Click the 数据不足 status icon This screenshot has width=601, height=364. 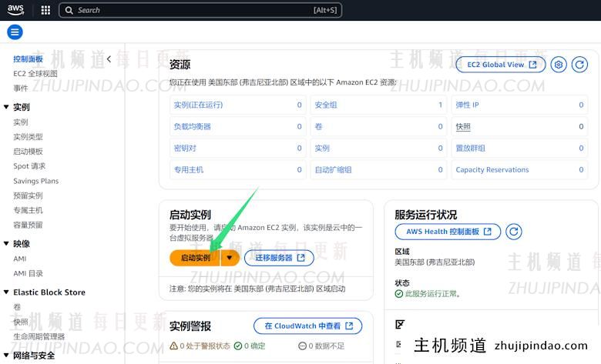pyautogui.click(x=302, y=346)
